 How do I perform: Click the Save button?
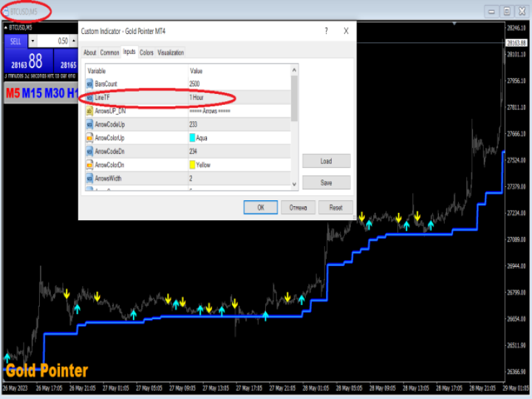click(x=327, y=183)
